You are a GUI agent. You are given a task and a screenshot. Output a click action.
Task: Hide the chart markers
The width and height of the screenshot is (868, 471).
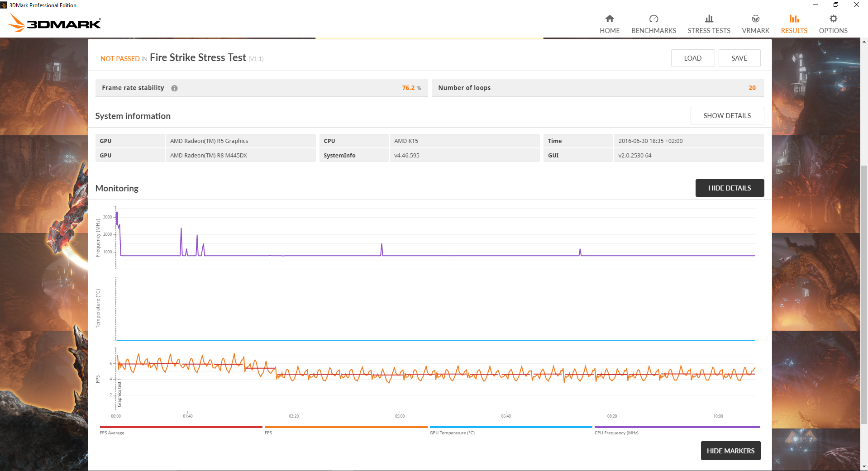point(730,451)
